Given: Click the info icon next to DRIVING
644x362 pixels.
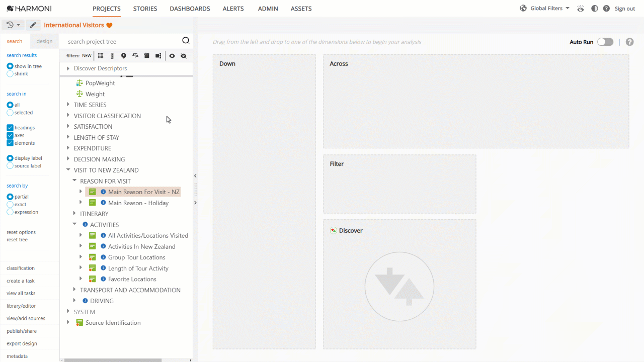Looking at the screenshot, I should 85,301.
